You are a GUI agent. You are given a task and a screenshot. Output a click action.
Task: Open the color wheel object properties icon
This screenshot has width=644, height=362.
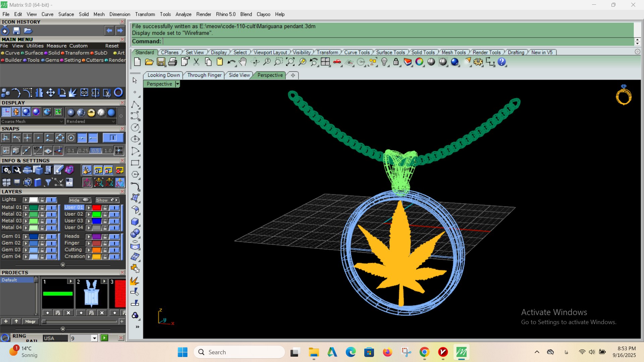pyautogui.click(x=419, y=62)
